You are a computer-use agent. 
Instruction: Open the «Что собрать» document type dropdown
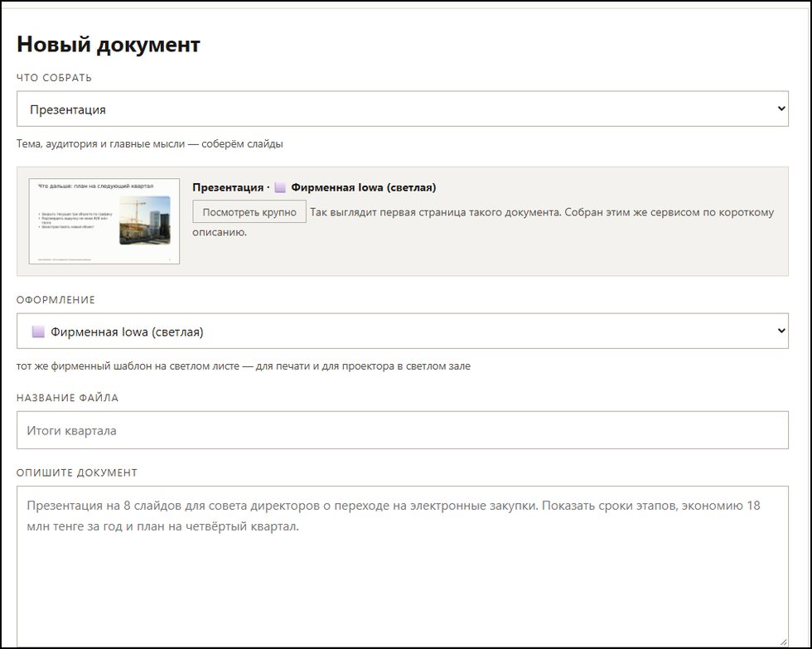point(403,109)
